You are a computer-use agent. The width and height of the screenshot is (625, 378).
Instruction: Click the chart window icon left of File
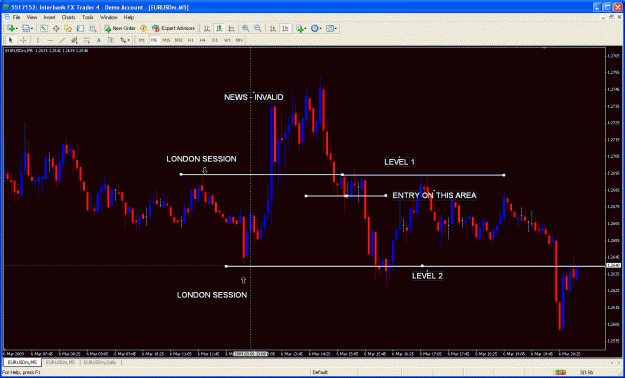point(7,18)
